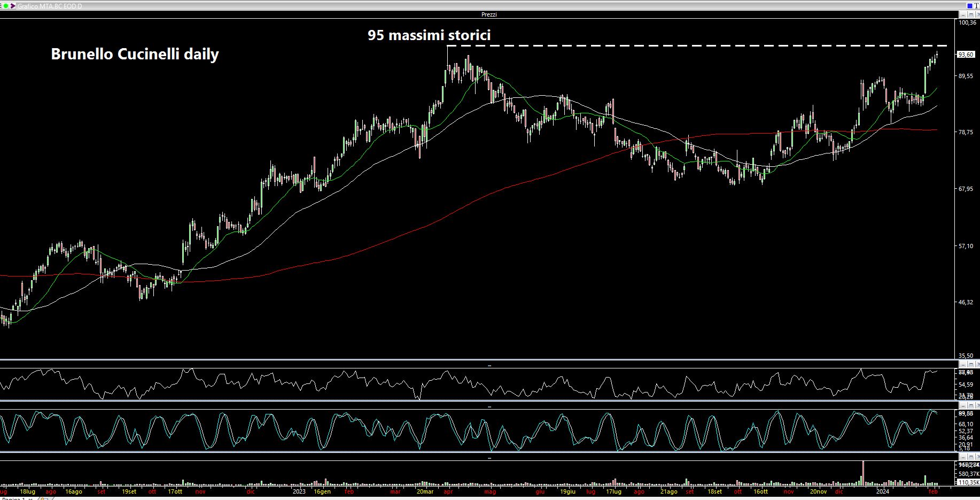This screenshot has height=500, width=980.
Task: Click the tallest red volume spike bar
Action: (x=862, y=473)
